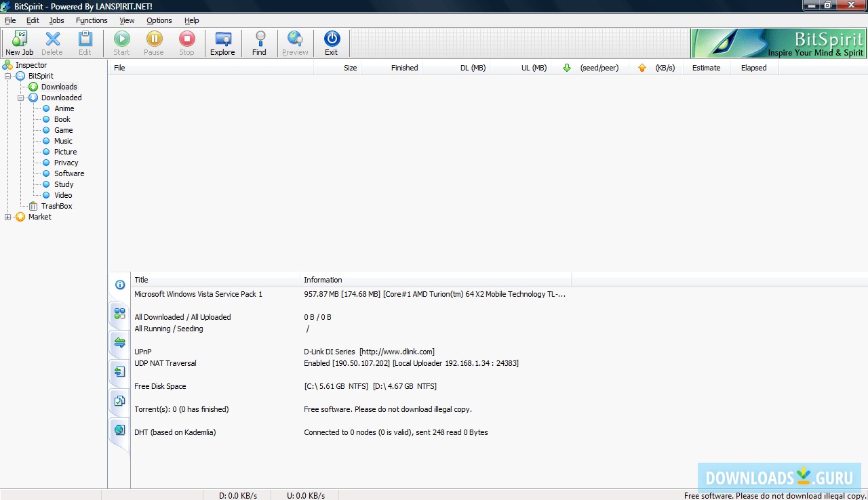The height and width of the screenshot is (500, 868).
Task: Click the File column header
Action: point(212,68)
